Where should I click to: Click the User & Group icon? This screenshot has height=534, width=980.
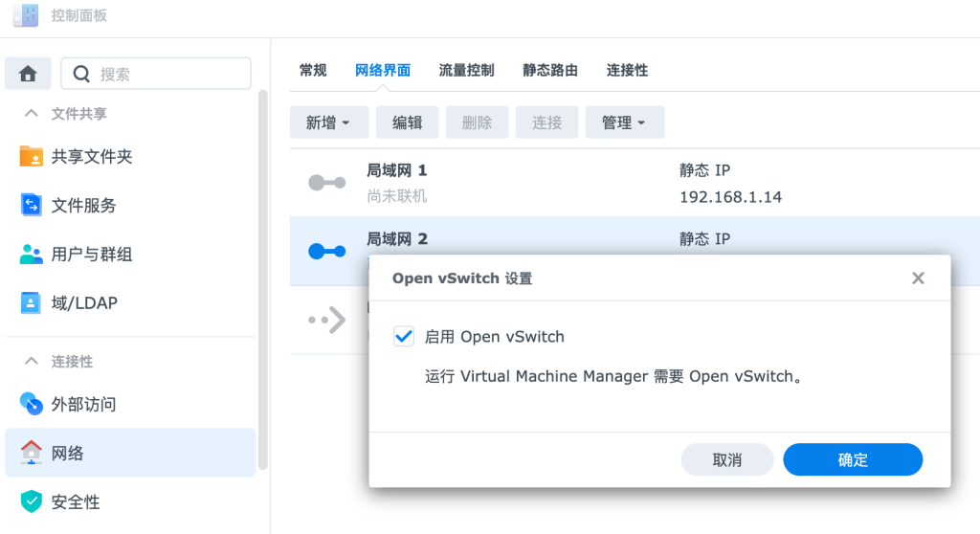pyautogui.click(x=32, y=254)
